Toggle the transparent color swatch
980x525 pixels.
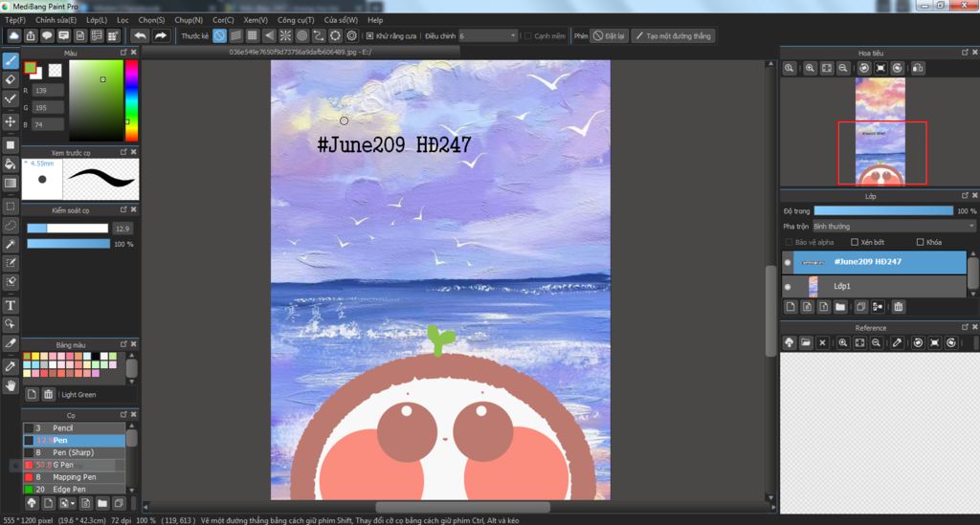click(x=55, y=70)
